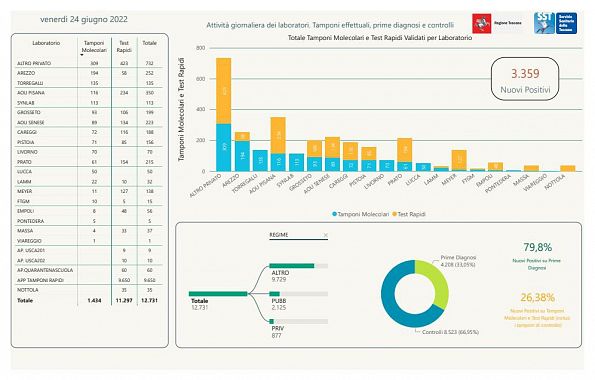Select the PRATO orange bar segment
Screen dimensions: 595x380
click(x=405, y=150)
